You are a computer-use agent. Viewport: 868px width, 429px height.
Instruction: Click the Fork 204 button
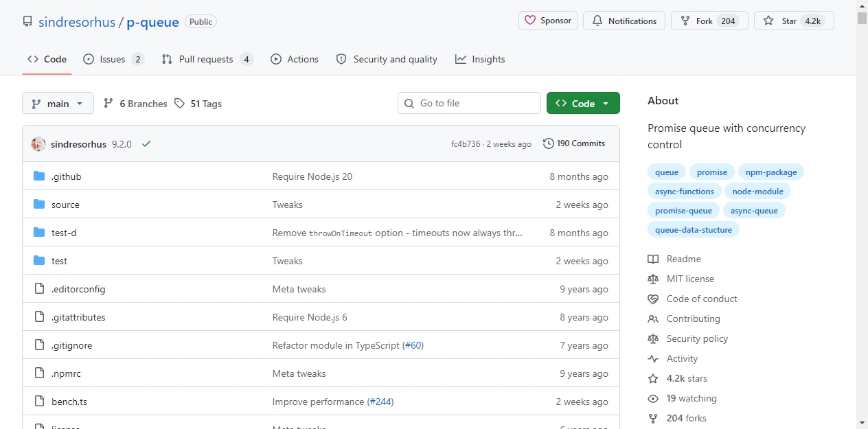tap(709, 21)
